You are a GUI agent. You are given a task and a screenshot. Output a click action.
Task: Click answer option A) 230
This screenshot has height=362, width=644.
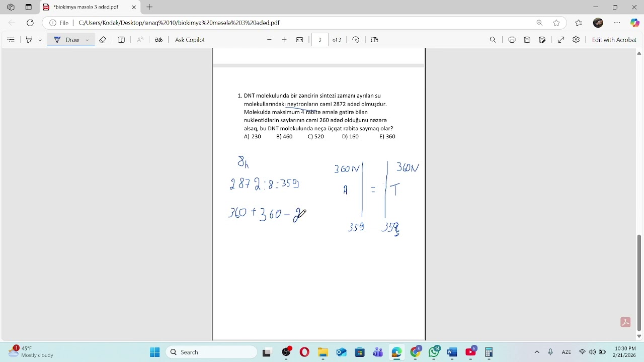[x=253, y=137]
